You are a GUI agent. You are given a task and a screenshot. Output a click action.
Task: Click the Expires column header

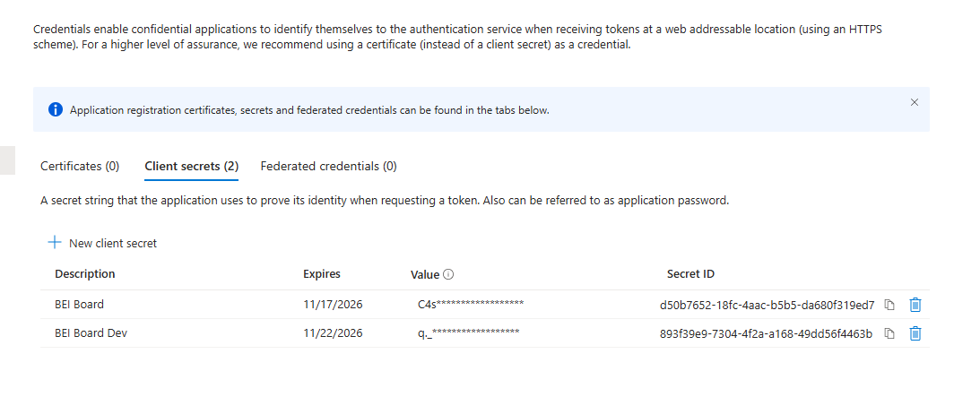click(x=322, y=274)
